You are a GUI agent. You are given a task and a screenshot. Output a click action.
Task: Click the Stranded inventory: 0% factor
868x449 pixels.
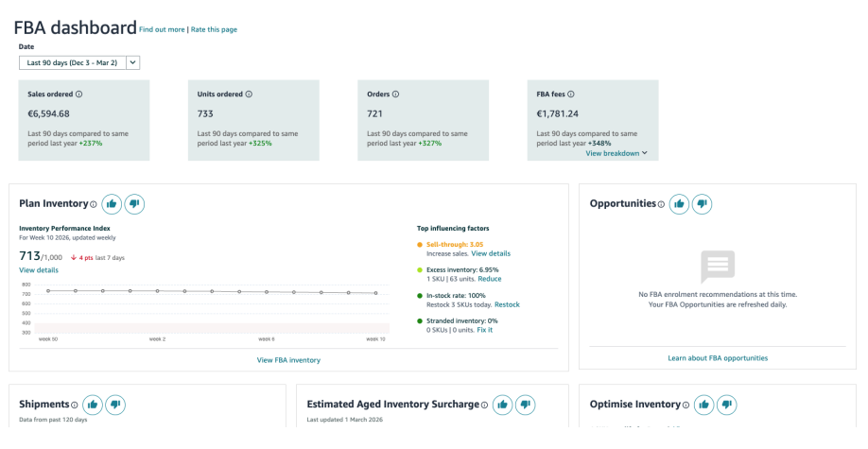pyautogui.click(x=461, y=321)
